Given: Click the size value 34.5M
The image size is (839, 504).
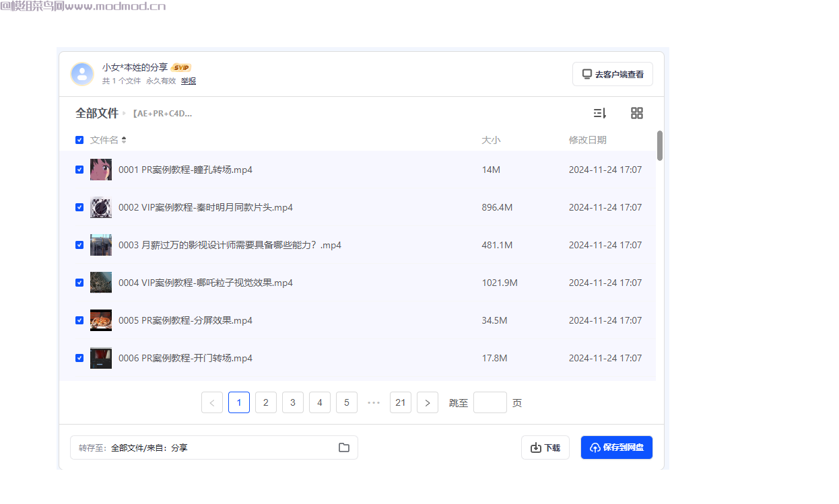Looking at the screenshot, I should [x=494, y=320].
